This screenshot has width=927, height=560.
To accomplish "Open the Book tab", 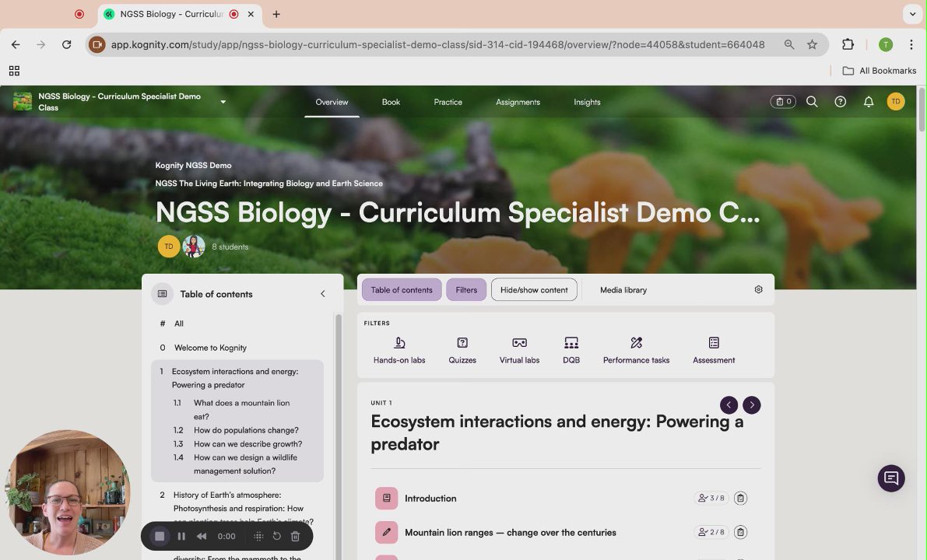I will [x=391, y=102].
